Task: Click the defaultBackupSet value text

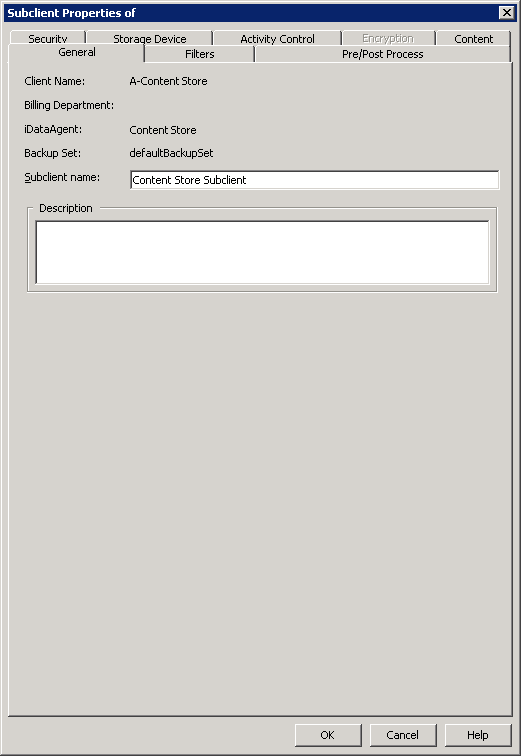Action: point(171,153)
